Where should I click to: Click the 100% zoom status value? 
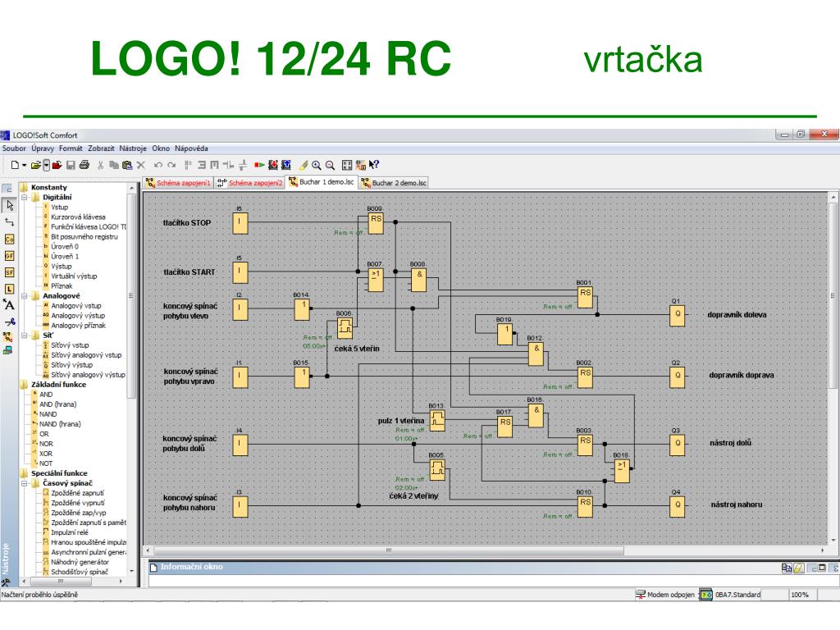click(799, 595)
